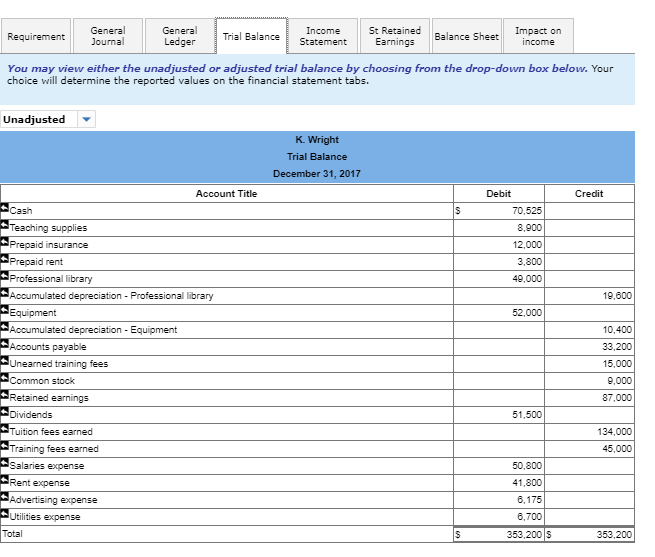Select the Cash account title
This screenshot has height=557, width=655.
pyautogui.click(x=21, y=211)
